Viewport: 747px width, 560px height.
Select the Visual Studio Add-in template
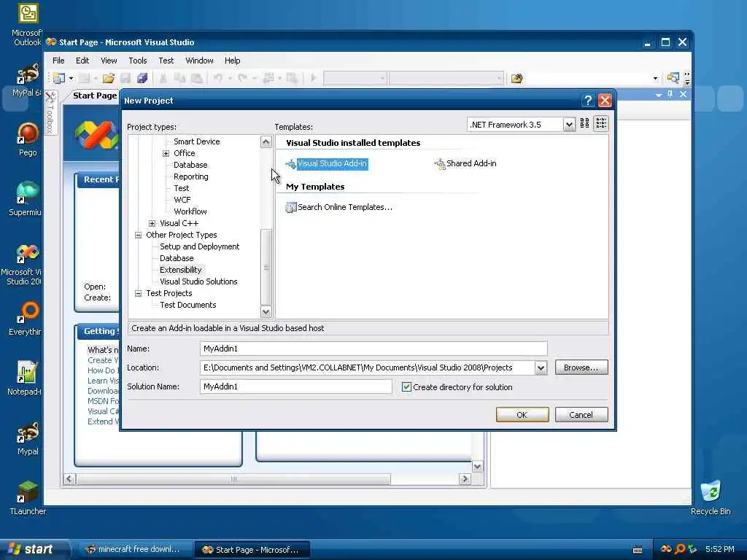[327, 164]
